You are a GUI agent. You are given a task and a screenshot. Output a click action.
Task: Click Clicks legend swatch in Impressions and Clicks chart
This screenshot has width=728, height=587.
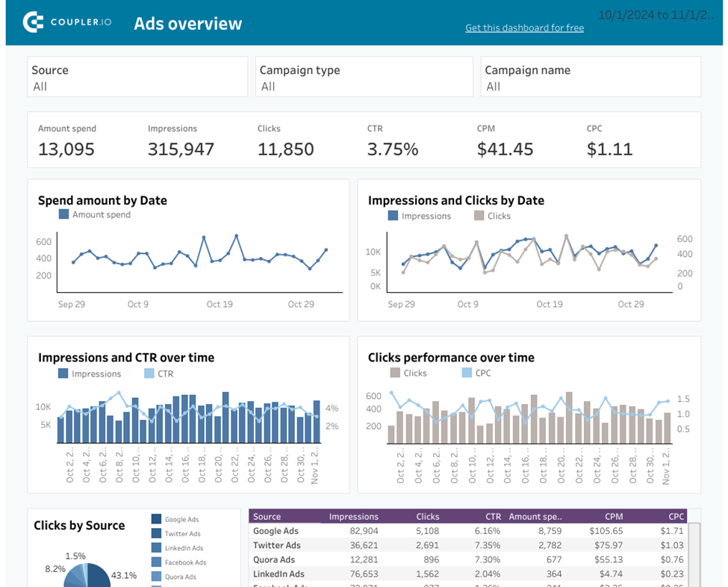click(479, 216)
